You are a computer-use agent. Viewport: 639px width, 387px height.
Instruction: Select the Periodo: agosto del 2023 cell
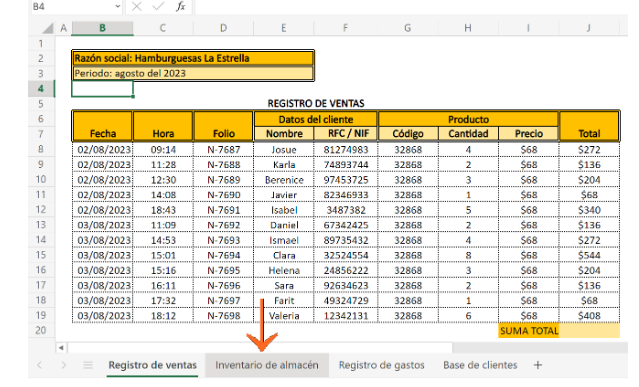coord(193,73)
